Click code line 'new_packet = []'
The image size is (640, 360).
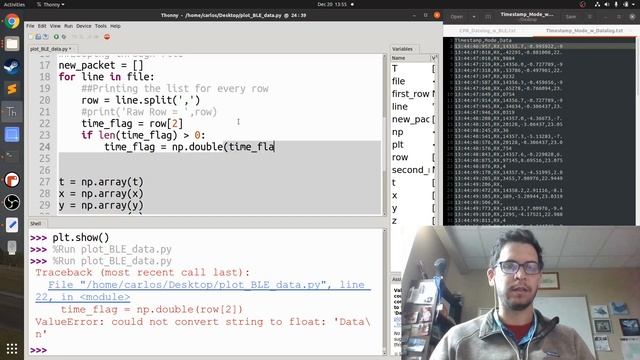[101, 65]
